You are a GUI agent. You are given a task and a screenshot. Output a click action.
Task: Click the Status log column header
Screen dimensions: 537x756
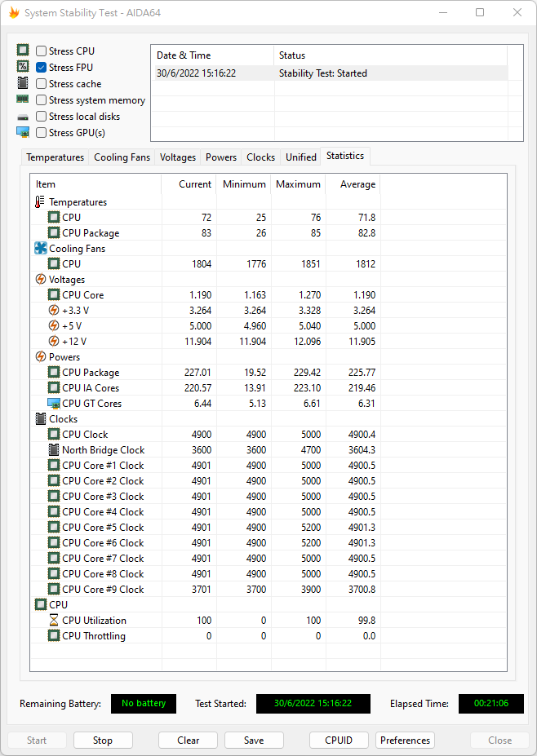(x=390, y=55)
